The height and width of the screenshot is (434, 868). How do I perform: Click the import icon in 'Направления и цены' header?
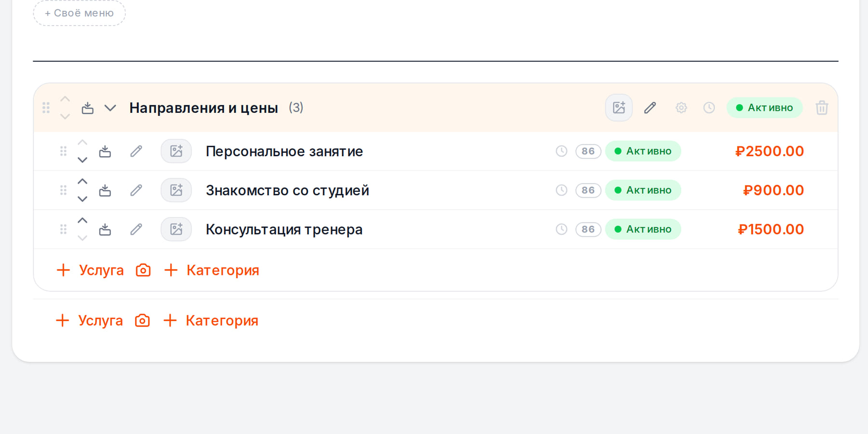[x=87, y=108]
